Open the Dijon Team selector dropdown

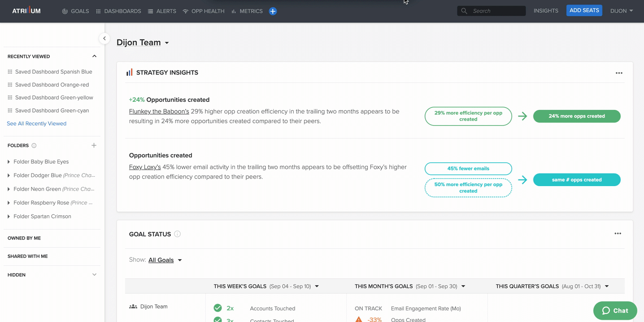[143, 43]
